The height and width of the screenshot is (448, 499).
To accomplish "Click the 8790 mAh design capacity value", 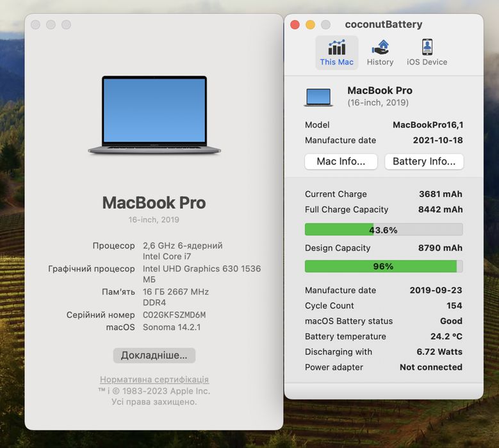I will coord(441,248).
